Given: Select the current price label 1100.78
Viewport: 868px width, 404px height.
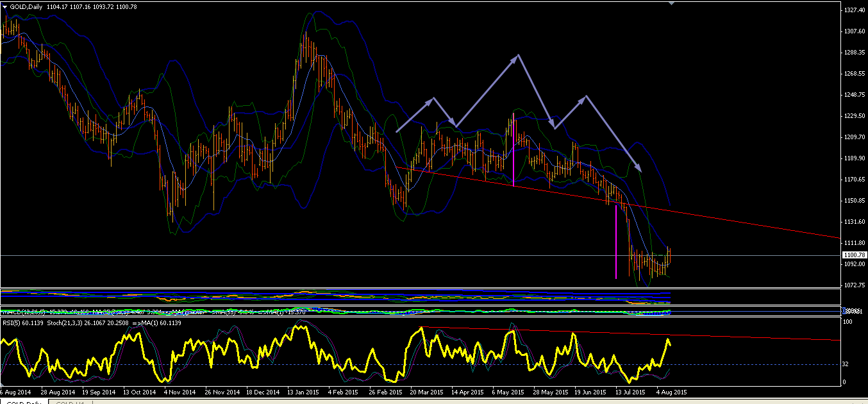Looking at the screenshot, I should tap(856, 255).
